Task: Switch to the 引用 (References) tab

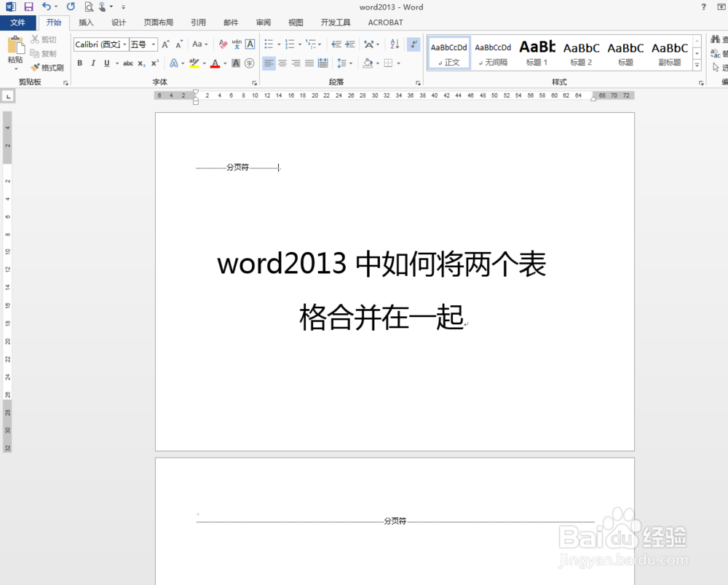Action: (x=198, y=23)
